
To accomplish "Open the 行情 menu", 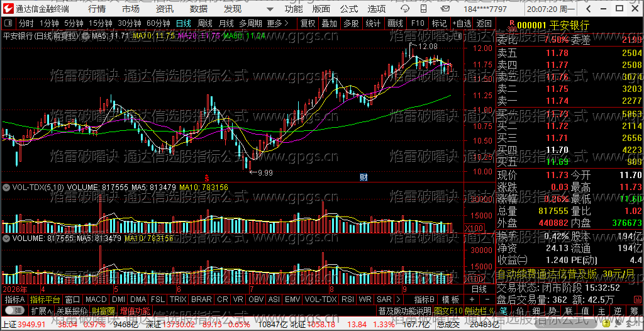I will click(96, 9).
